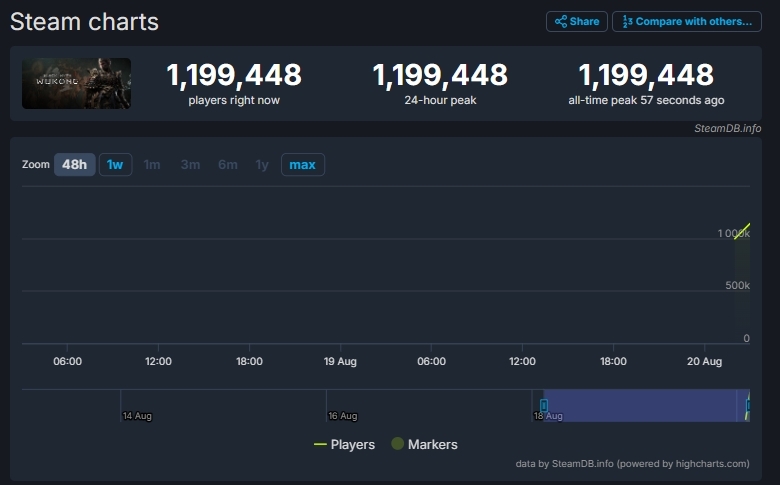Click the green players line on chart
This screenshot has width=780, height=485.
tap(743, 231)
